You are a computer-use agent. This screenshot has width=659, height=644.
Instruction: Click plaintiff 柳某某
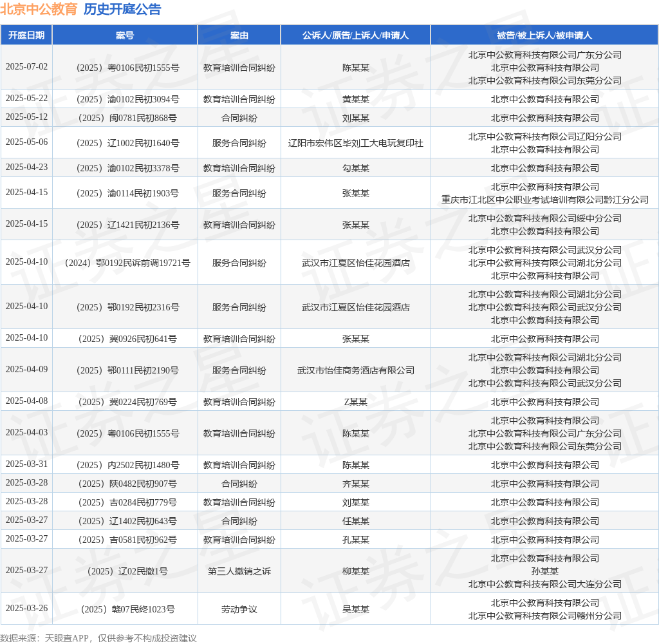click(x=355, y=571)
